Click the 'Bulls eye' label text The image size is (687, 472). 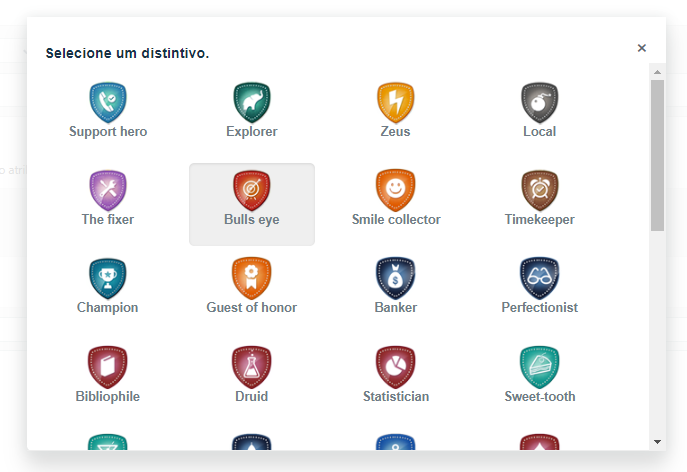251,220
